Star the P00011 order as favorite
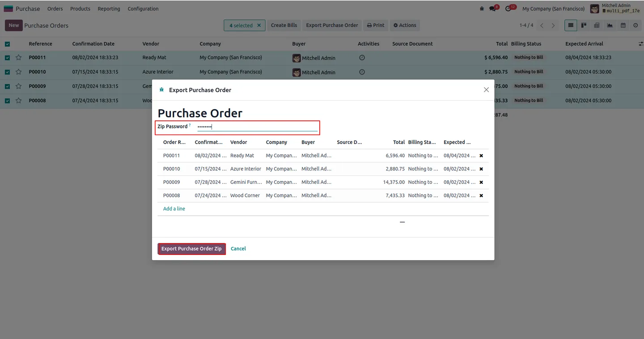This screenshot has height=339, width=644. pos(18,57)
